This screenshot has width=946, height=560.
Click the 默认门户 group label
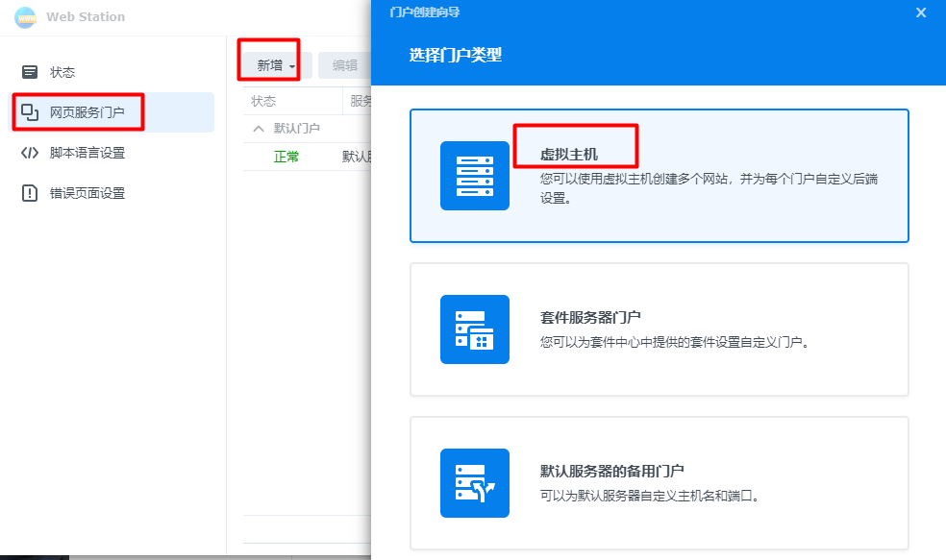(297, 129)
